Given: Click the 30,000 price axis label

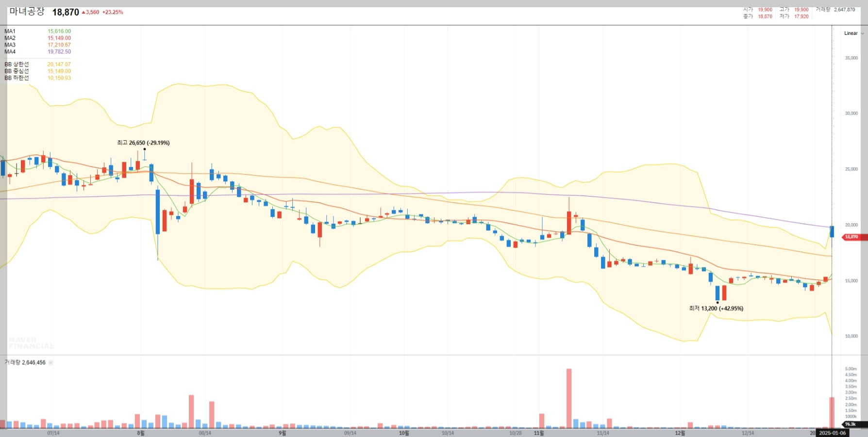Looking at the screenshot, I should 851,113.
